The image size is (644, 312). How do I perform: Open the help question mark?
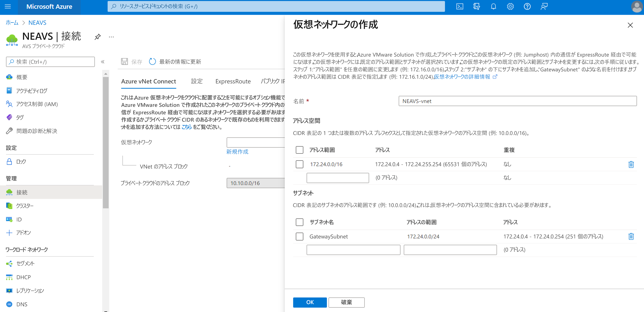pyautogui.click(x=527, y=6)
